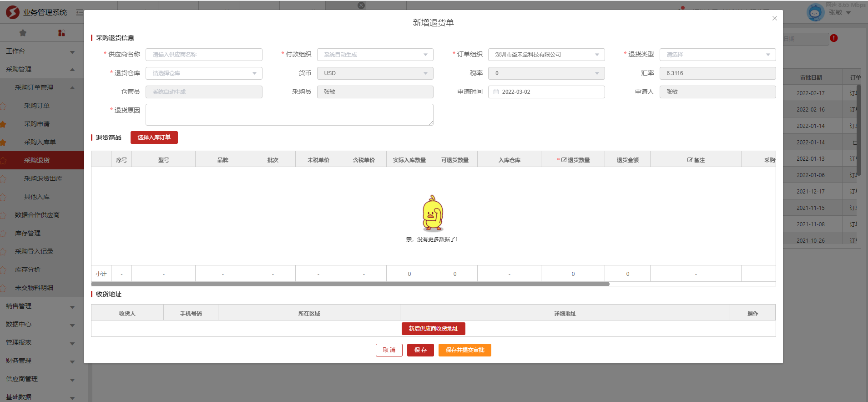
Task: Expand the 销售管理 sidebar menu
Action: 40,306
